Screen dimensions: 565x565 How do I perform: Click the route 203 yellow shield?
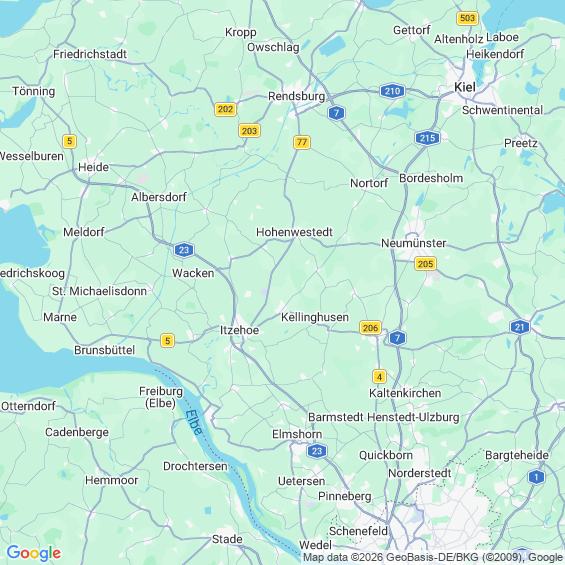(x=249, y=131)
